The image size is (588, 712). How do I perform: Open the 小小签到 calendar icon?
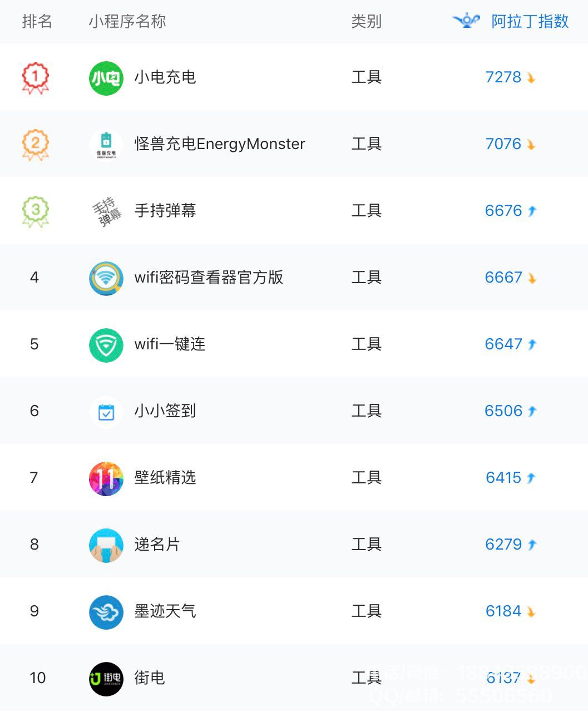(x=106, y=412)
